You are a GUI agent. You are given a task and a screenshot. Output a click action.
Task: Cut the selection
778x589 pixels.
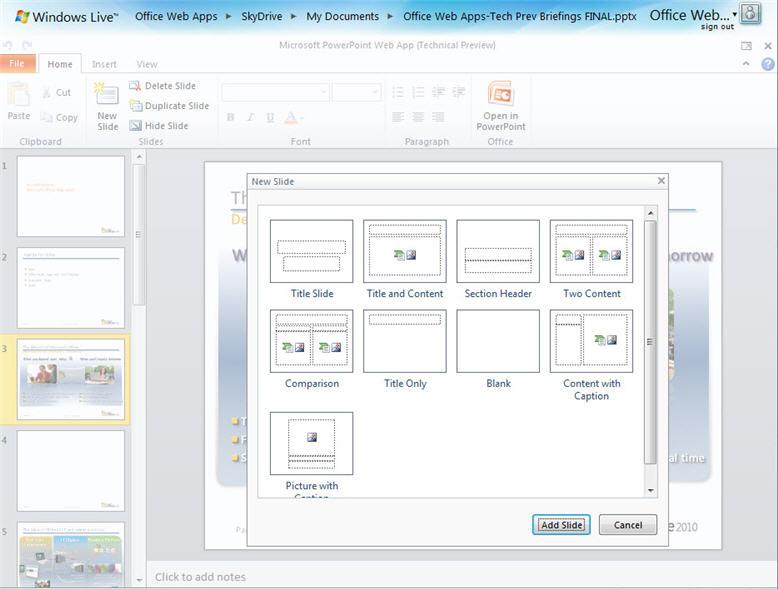pyautogui.click(x=57, y=92)
